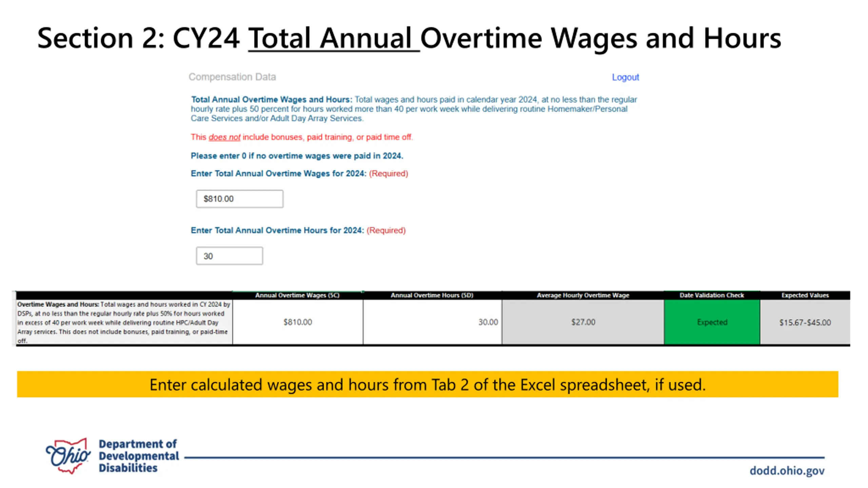
Task: Click the Annual Overtime Hours (5D) column header
Action: click(x=432, y=295)
